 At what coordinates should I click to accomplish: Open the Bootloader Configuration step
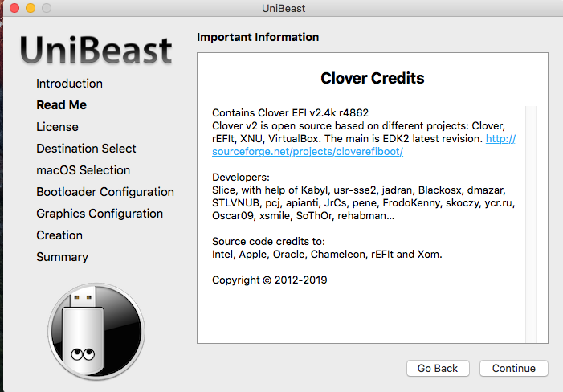tap(105, 192)
